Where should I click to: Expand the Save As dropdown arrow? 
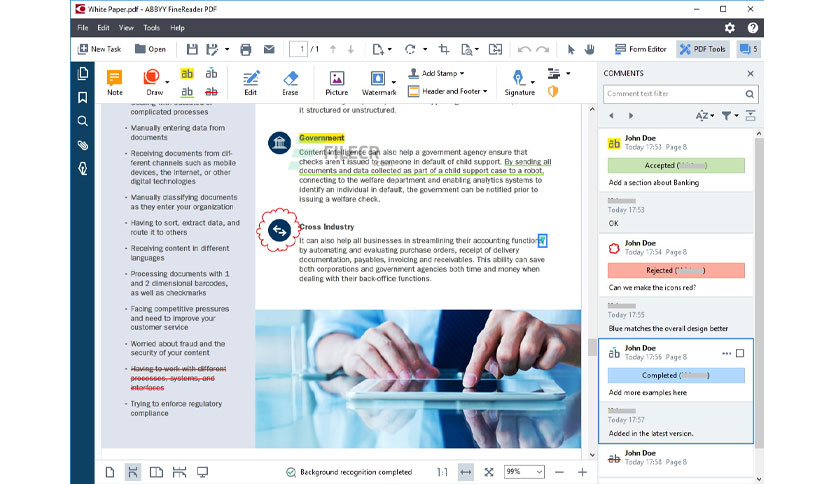[227, 49]
